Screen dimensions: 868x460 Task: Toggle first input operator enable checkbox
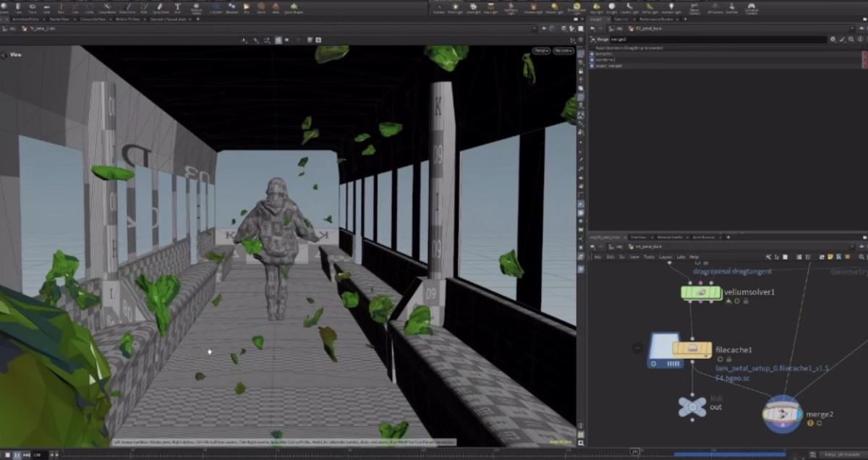pyautogui.click(x=592, y=54)
